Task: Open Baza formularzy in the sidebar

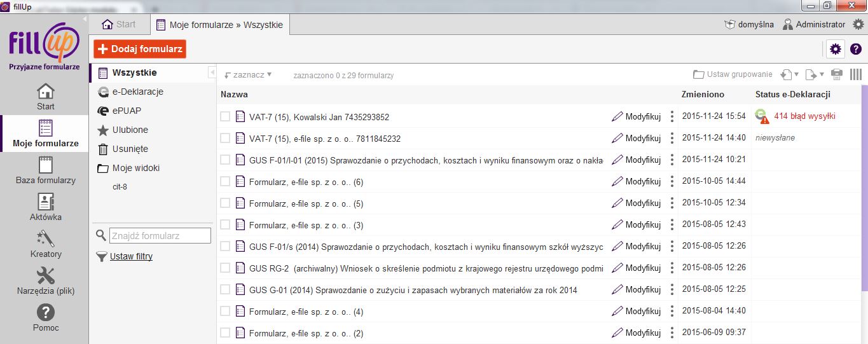Action: coord(45,170)
